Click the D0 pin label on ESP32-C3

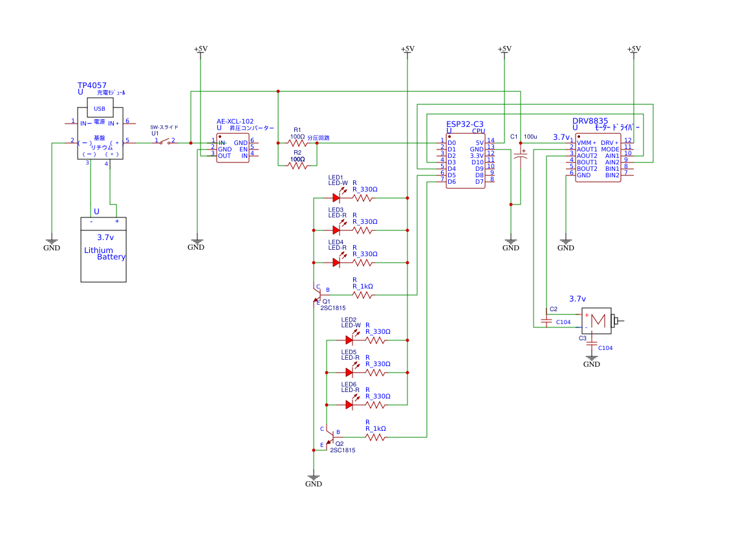pos(452,143)
